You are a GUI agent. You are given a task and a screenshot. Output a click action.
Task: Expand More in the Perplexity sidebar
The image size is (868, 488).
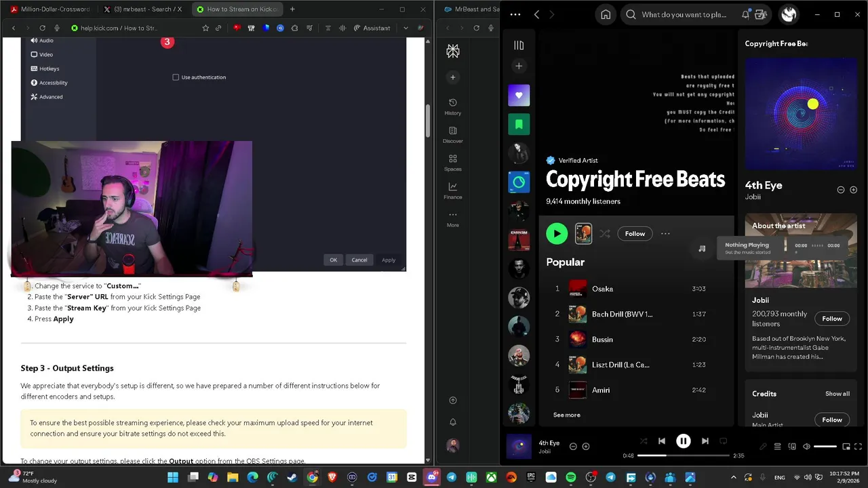click(x=453, y=218)
